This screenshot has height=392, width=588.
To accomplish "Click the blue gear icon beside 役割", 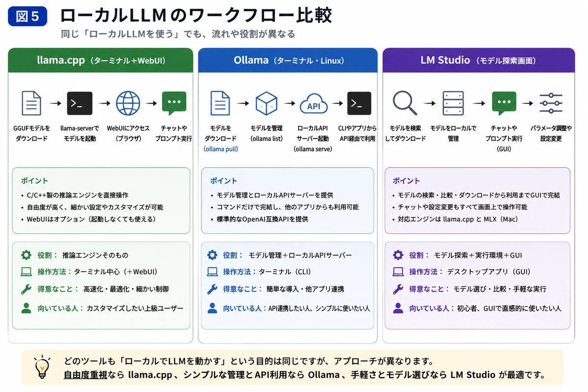I will pyautogui.click(x=212, y=255).
